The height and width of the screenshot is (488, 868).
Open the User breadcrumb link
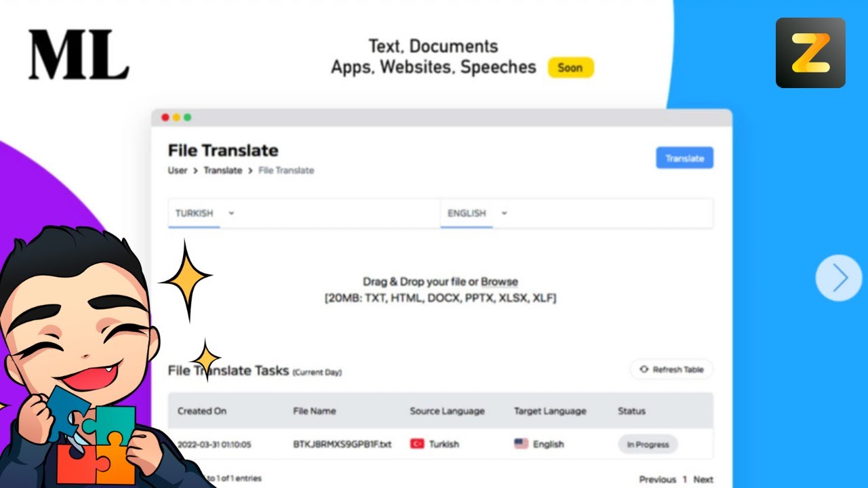178,170
